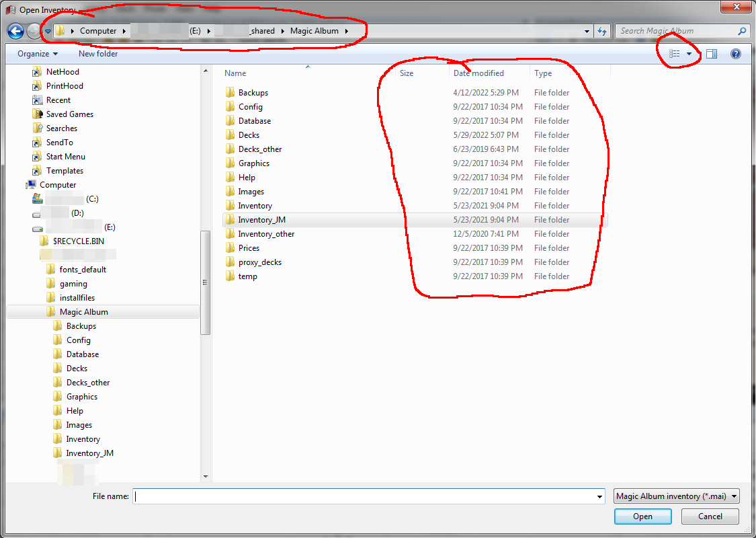Click the address bar folder icon
This screenshot has height=538, width=756.
60,31
